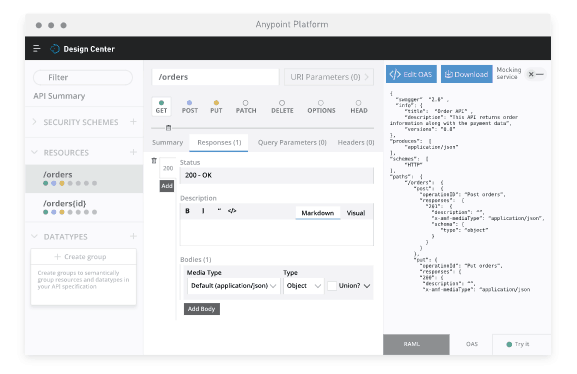Select the HEAD method

tap(359, 106)
